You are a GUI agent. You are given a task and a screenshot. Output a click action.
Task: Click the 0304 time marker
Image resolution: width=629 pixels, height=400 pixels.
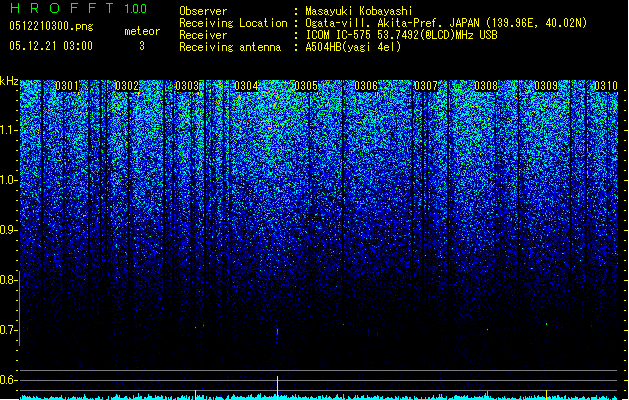pyautogui.click(x=246, y=86)
